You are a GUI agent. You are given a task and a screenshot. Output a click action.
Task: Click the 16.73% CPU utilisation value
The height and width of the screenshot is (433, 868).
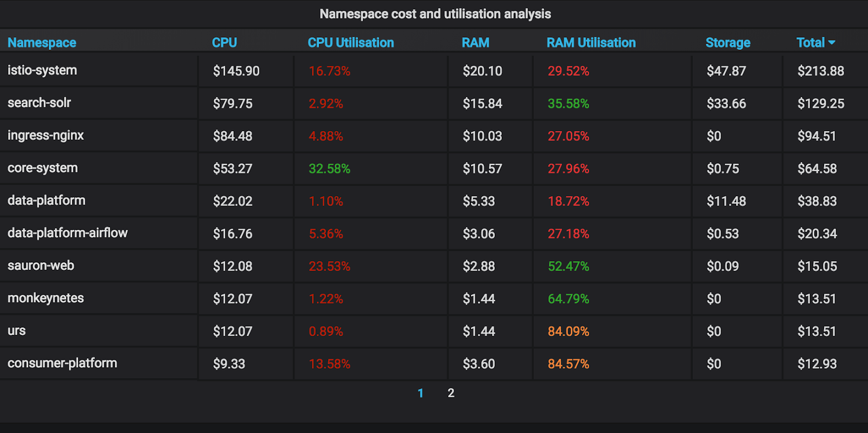(x=330, y=71)
